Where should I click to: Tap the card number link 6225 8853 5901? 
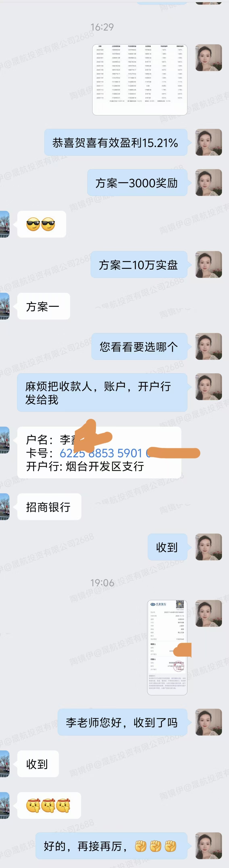click(101, 453)
